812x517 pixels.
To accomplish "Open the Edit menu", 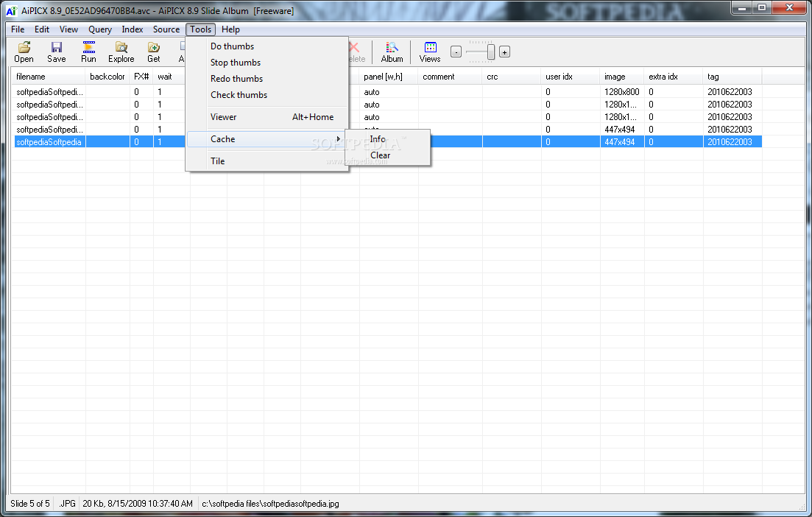I will (x=42, y=29).
